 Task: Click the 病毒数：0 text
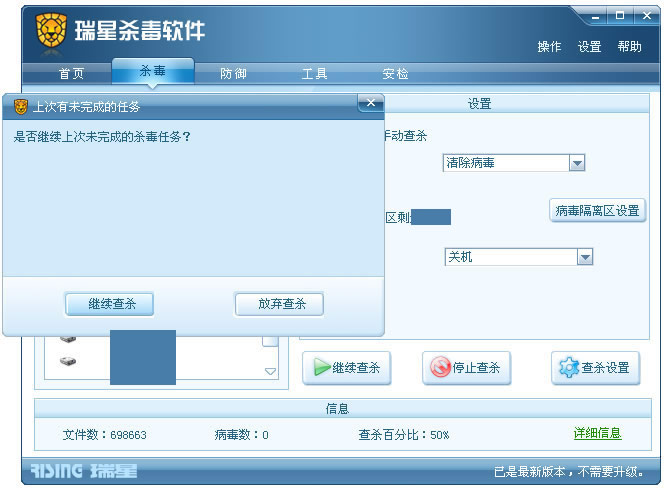point(241,435)
